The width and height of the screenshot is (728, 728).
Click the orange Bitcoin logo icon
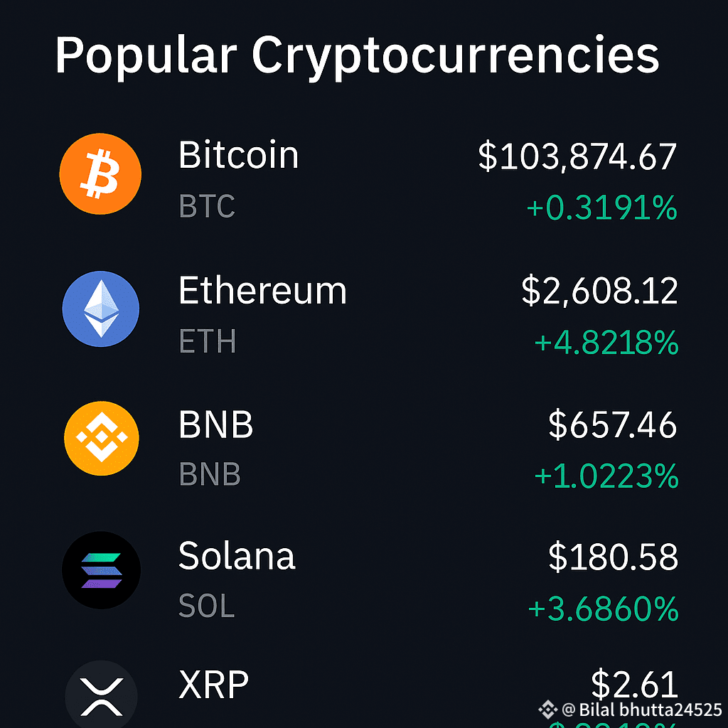coord(100,174)
